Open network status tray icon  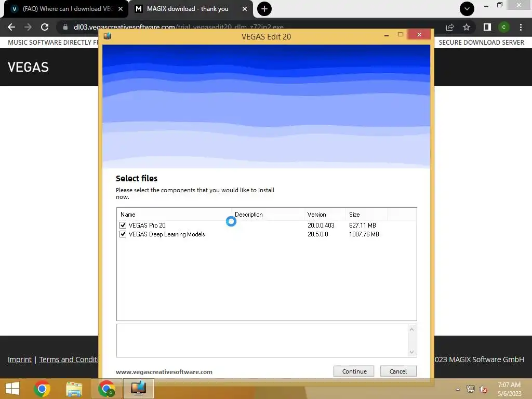(470, 389)
